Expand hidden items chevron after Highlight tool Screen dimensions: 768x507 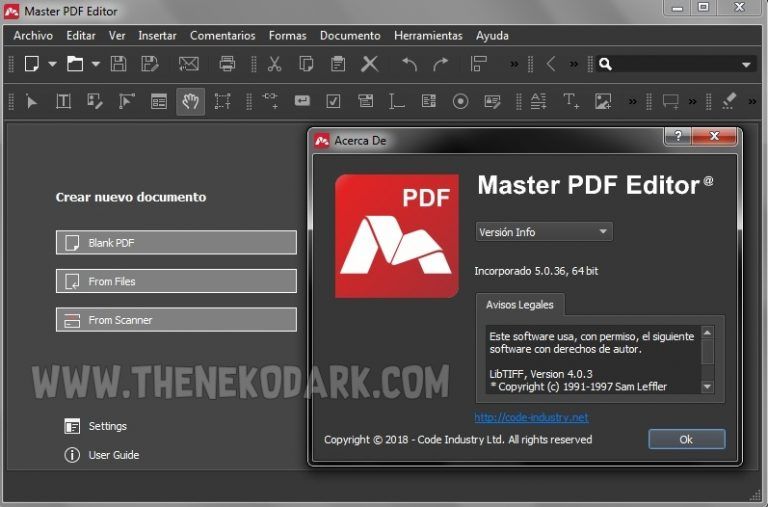pyautogui.click(x=752, y=102)
